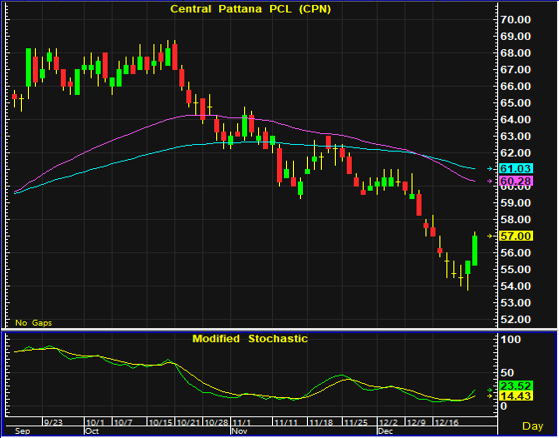Image resolution: width=559 pixels, height=438 pixels.
Task: Select the cyan 61.03 moving average value label
Action: 516,168
